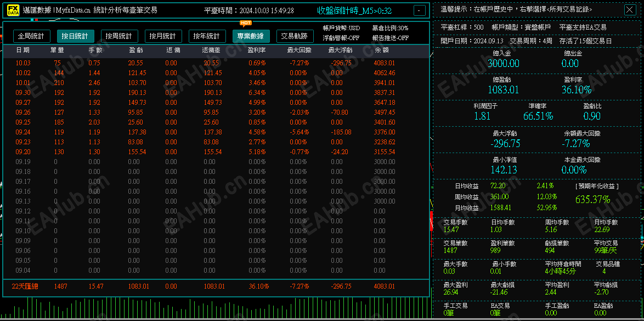Click the 返傭差 column header

(x=212, y=50)
